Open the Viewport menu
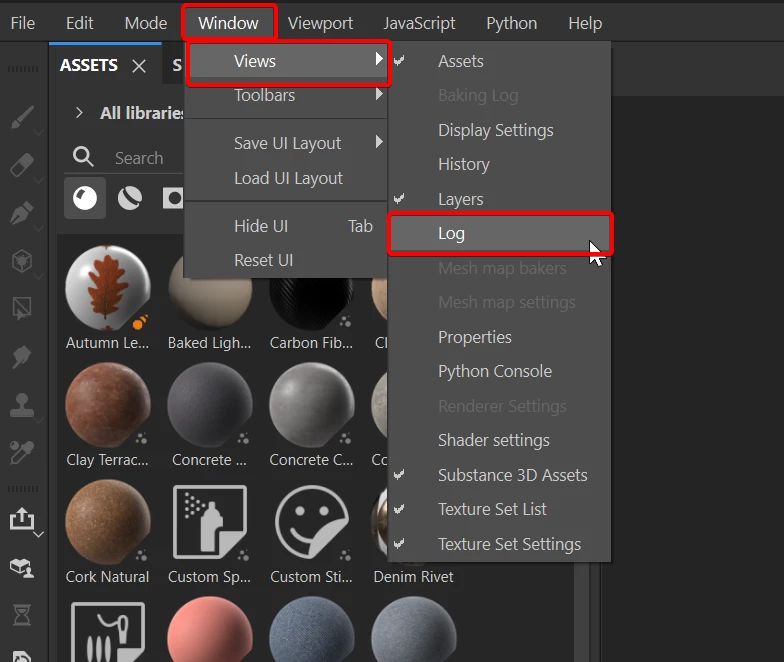This screenshot has width=784, height=662. point(320,23)
